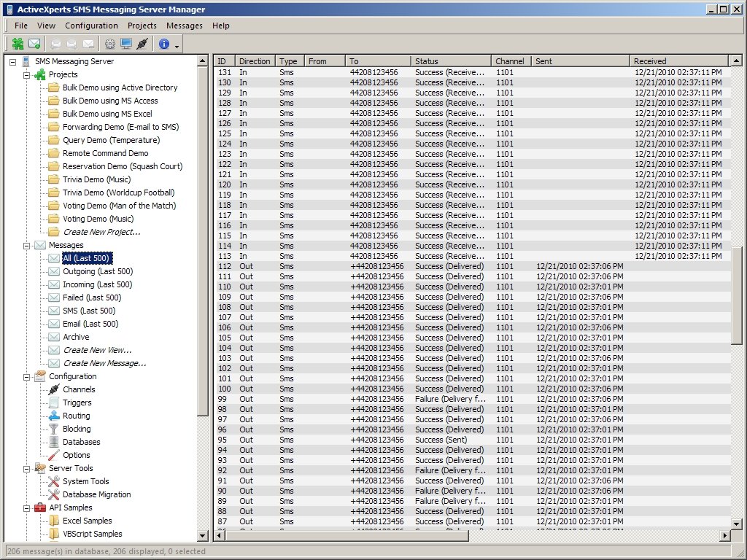Open the Projects menu in menu bar
Screen dimensions: 747x560
(142, 26)
